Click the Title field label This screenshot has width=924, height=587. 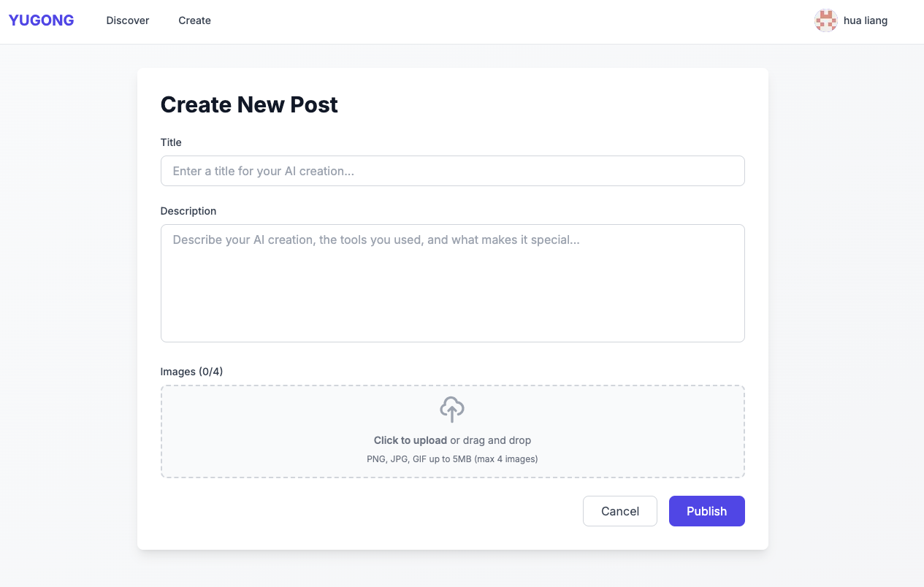point(171,142)
